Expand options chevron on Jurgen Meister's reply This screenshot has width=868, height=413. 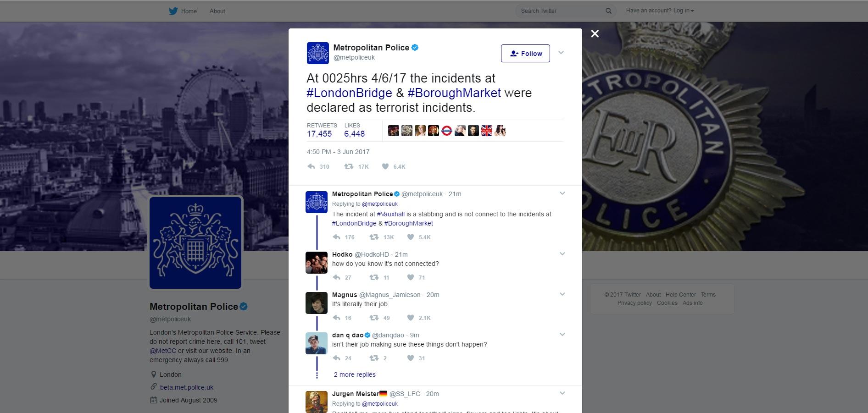click(562, 393)
